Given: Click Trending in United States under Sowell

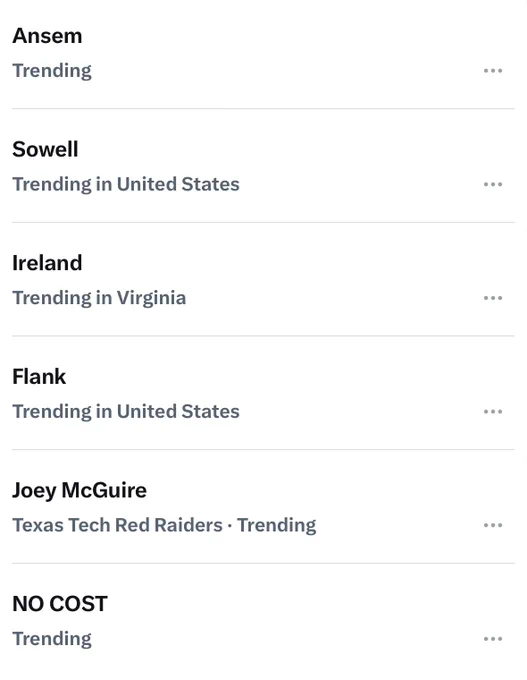Looking at the screenshot, I should 126,185.
